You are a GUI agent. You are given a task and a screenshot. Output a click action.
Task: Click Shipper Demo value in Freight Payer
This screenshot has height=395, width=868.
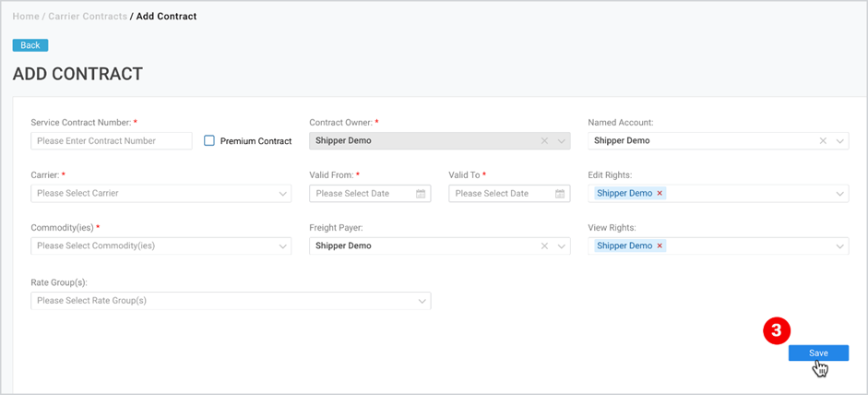[343, 246]
